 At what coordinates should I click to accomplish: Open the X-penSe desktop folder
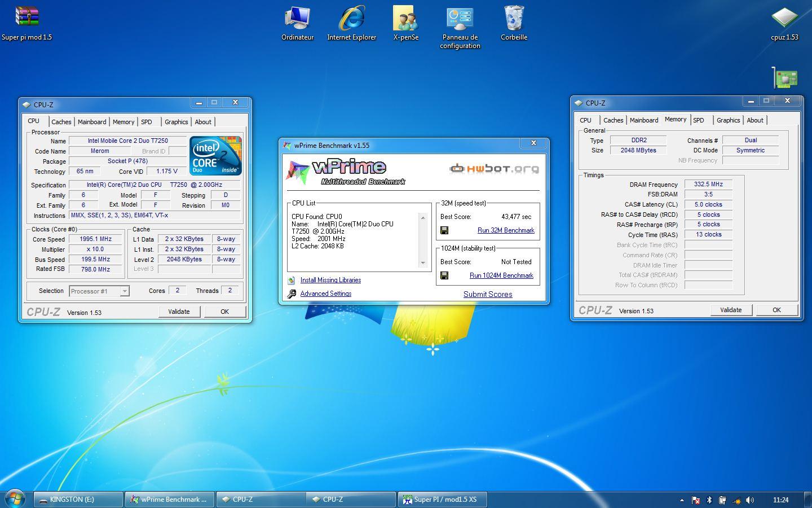click(405, 23)
